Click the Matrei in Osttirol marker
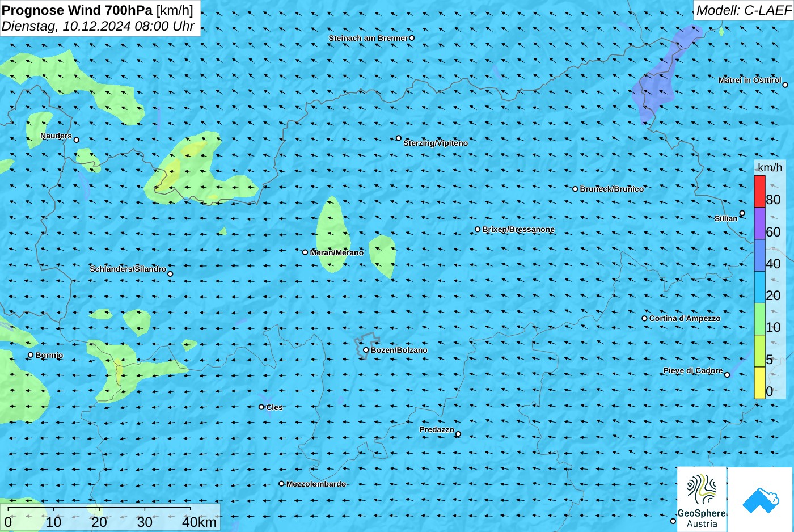The width and height of the screenshot is (794, 532). [x=785, y=85]
